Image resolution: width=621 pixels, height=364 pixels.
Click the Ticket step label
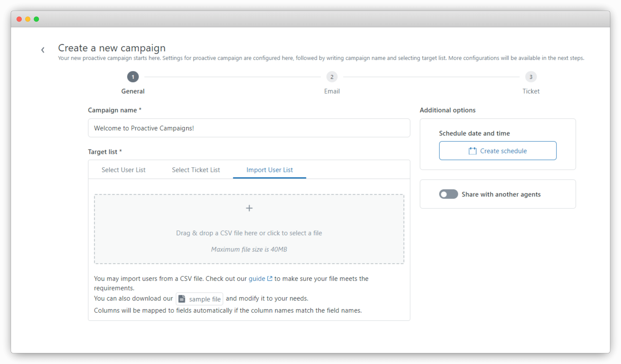(x=531, y=91)
